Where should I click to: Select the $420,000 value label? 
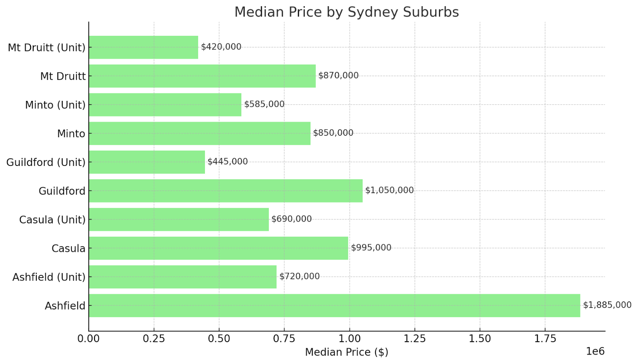(221, 47)
